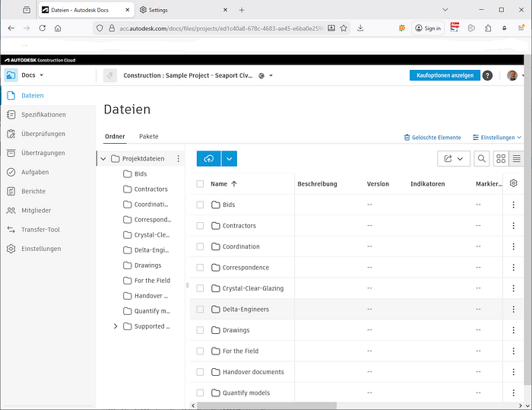The width and height of the screenshot is (532, 410).
Task: Select For the Field in folder tree
Action: pos(152,281)
